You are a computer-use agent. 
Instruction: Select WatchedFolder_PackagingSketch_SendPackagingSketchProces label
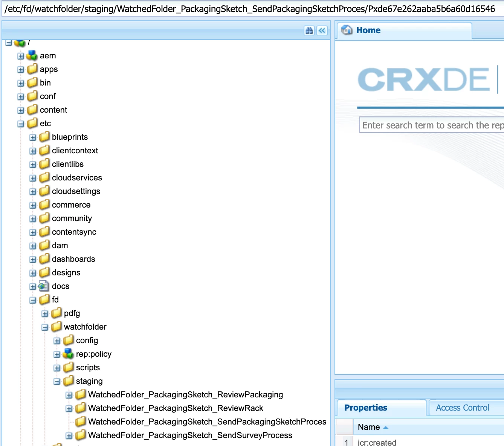(x=207, y=422)
